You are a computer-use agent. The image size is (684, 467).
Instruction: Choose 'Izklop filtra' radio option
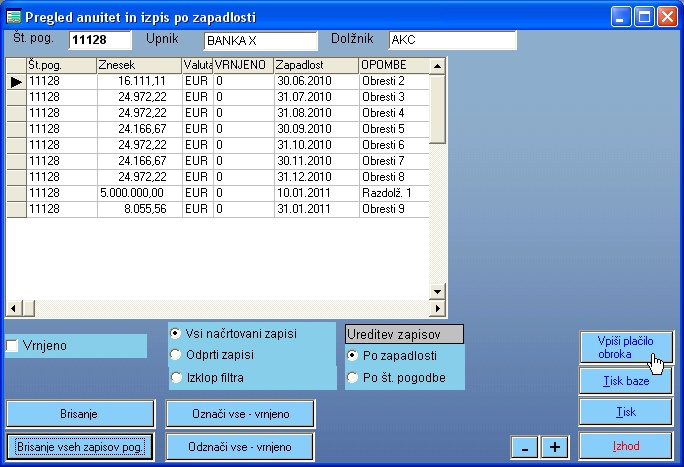point(176,377)
